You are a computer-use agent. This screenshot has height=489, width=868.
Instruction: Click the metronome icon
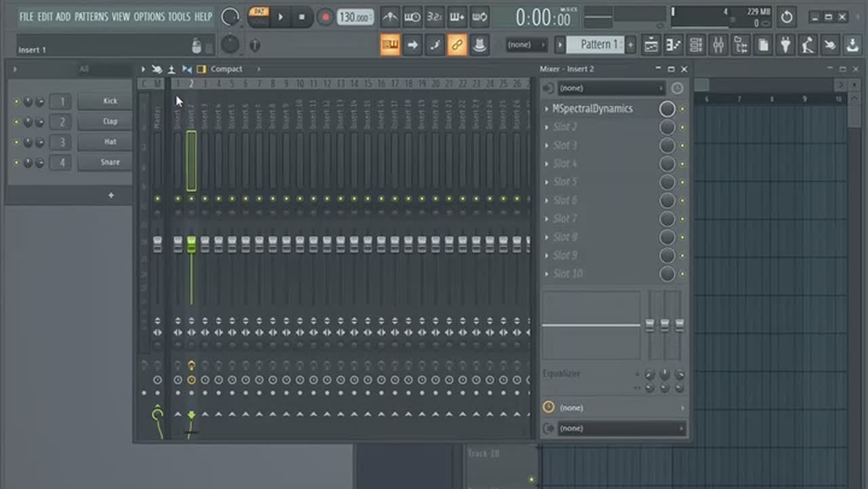point(390,17)
